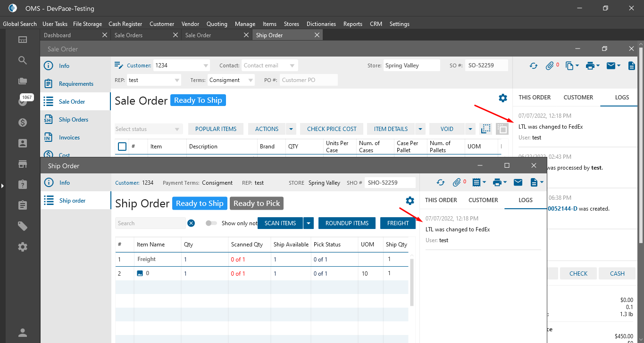Open the Dictionaries menu

[x=321, y=24]
